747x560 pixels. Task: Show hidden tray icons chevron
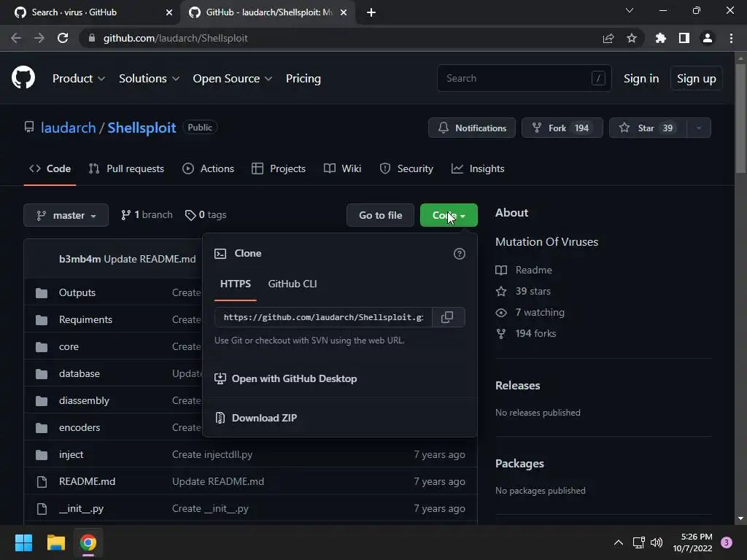coord(619,542)
